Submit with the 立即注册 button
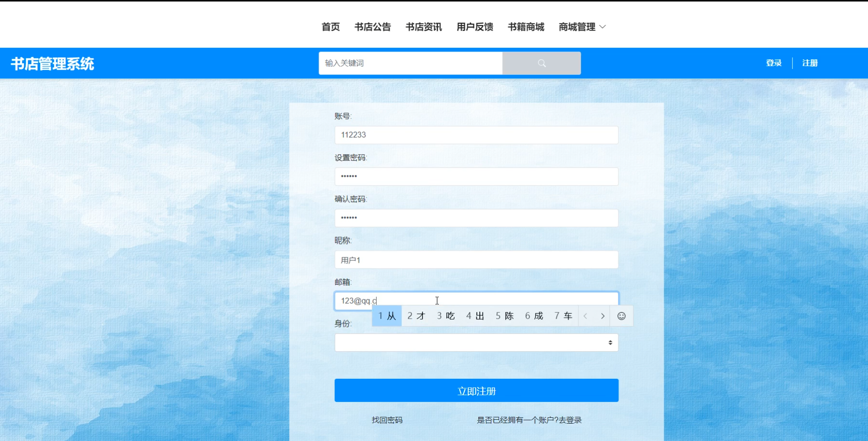The width and height of the screenshot is (868, 441). [x=476, y=390]
